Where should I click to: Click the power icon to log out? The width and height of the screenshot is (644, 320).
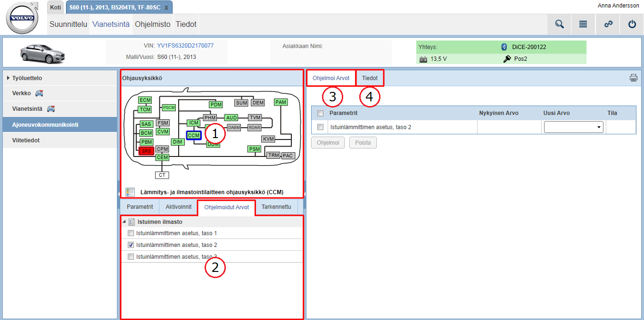click(x=632, y=24)
